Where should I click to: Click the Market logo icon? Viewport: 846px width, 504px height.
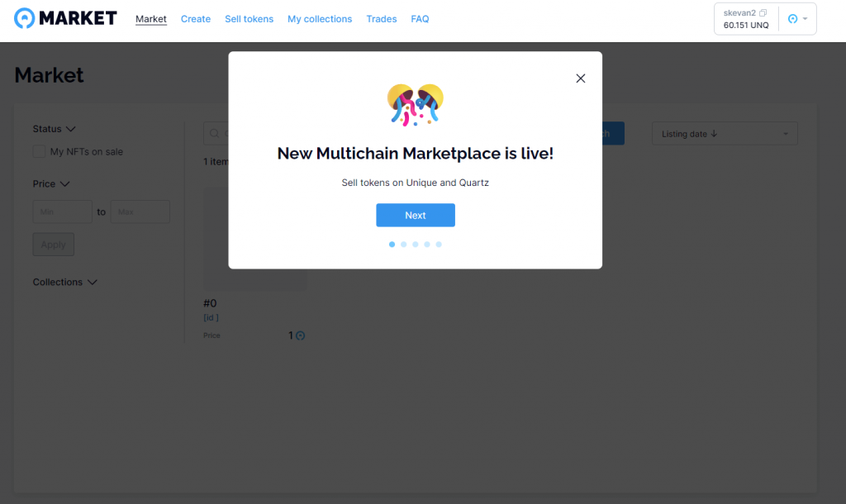[x=24, y=18]
